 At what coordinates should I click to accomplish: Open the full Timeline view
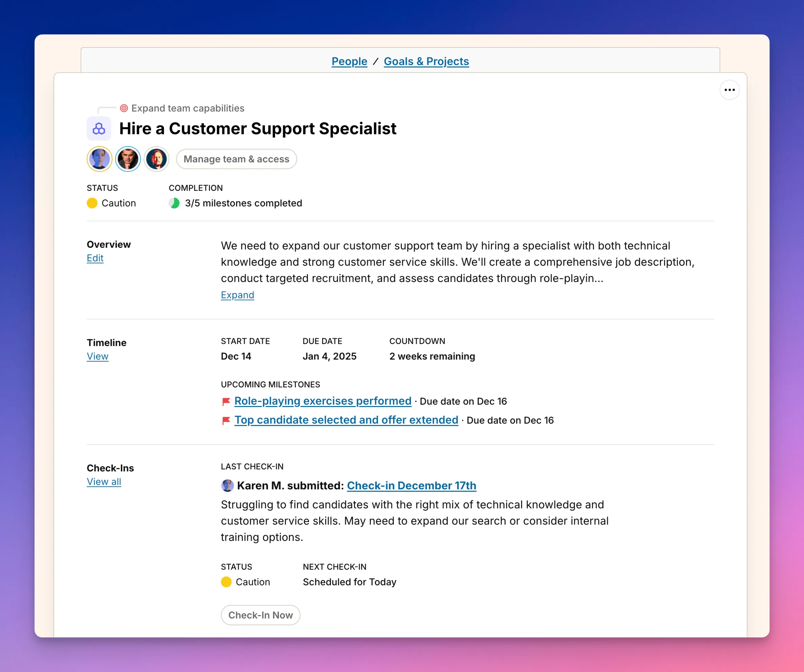[97, 356]
